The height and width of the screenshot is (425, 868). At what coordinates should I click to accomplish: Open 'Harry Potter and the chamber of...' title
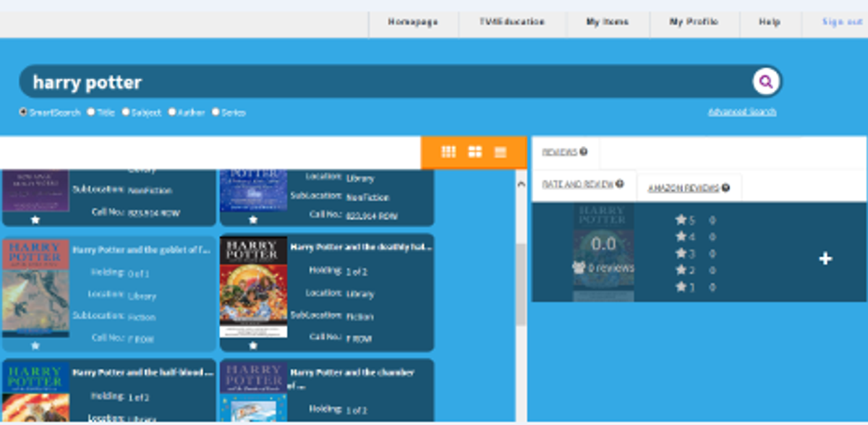point(352,379)
